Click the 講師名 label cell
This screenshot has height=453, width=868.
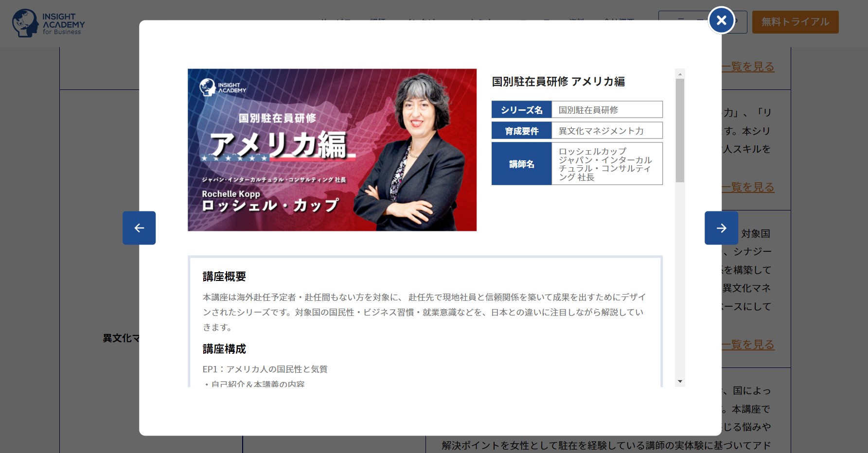pos(522,164)
